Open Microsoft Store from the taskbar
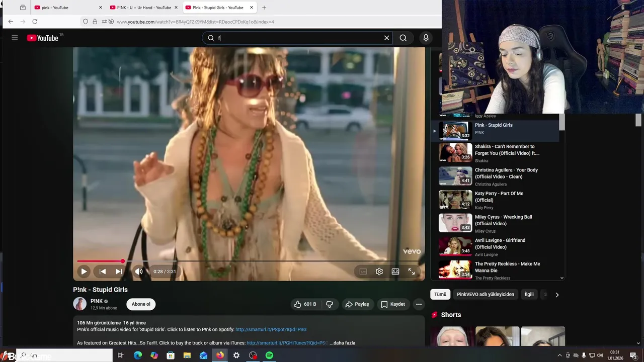 coord(171,355)
